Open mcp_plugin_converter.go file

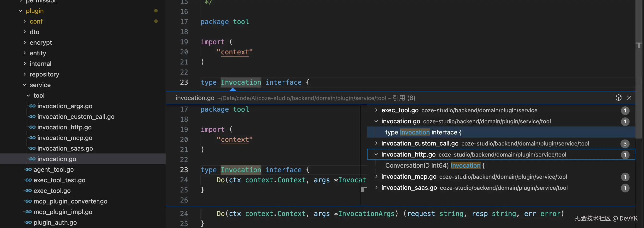click(x=70, y=202)
